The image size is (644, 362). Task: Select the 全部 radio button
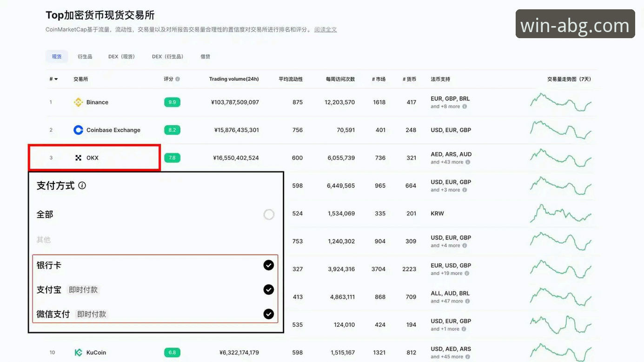pyautogui.click(x=268, y=214)
